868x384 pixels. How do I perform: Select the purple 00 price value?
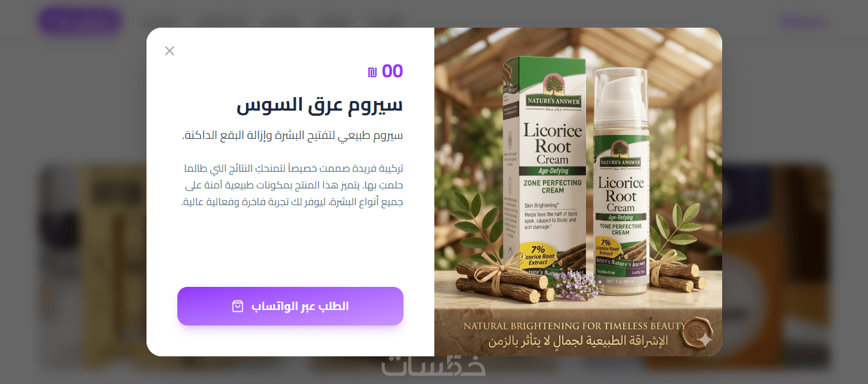pos(393,71)
